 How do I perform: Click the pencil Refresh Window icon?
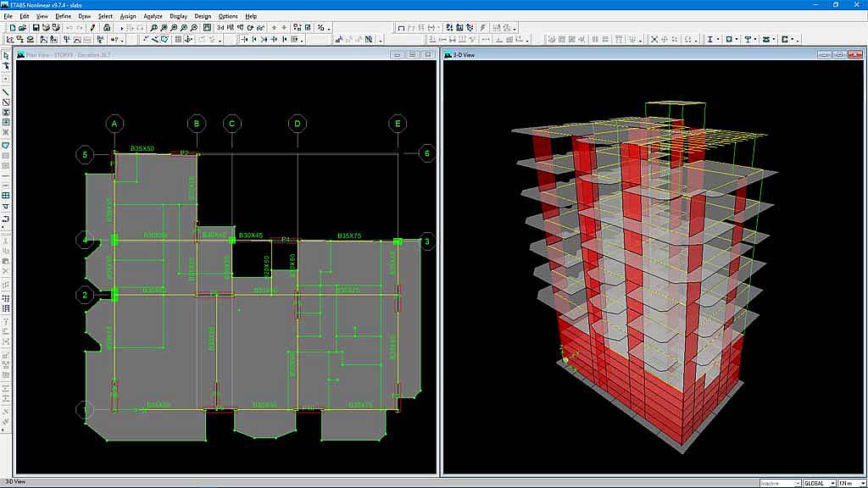click(92, 27)
